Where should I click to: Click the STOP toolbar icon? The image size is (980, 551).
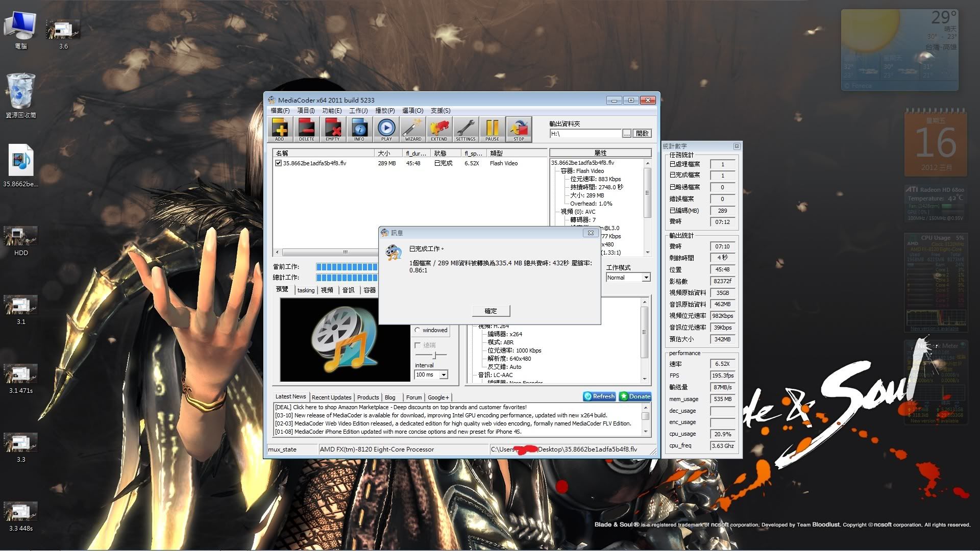coord(519,129)
